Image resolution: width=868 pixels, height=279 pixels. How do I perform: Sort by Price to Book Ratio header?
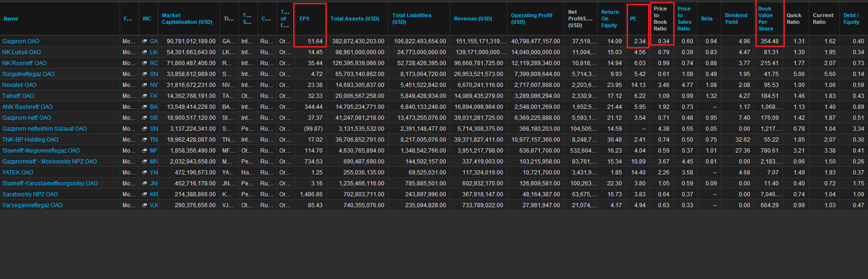660,19
